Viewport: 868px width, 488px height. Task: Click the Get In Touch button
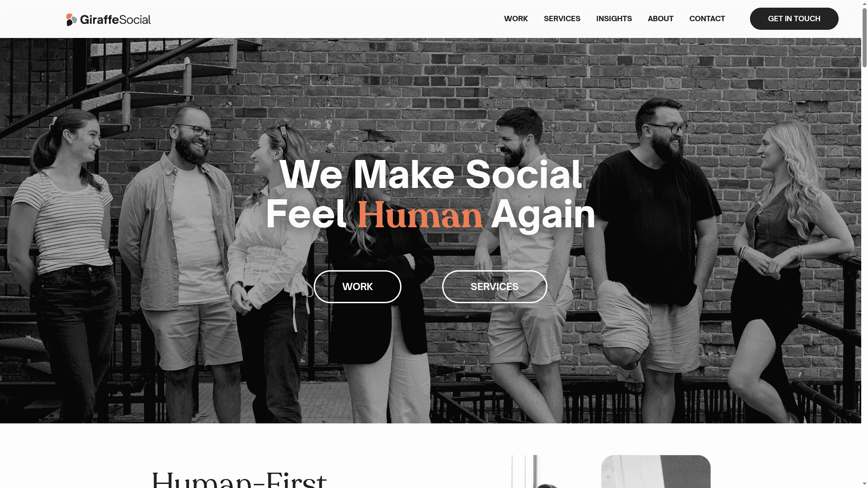click(x=794, y=19)
